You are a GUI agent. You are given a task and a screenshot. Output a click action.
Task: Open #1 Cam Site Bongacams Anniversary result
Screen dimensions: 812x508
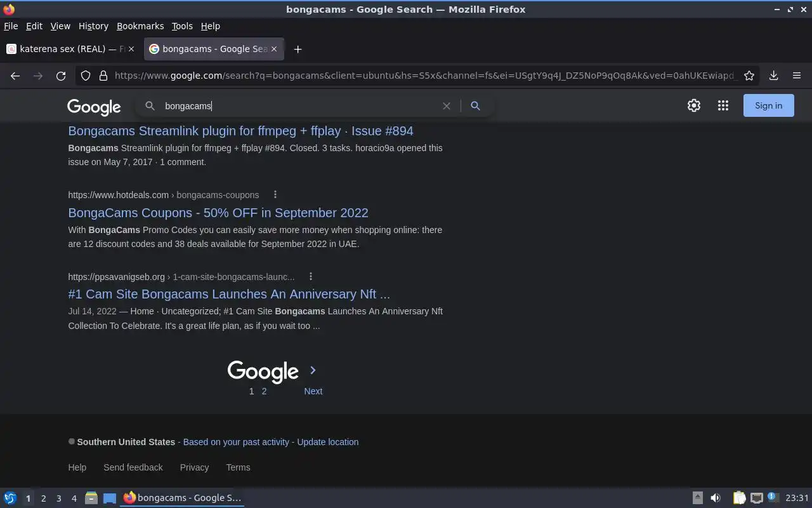tap(229, 294)
